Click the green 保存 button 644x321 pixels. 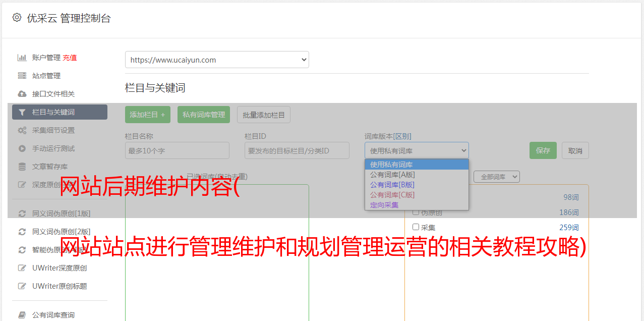point(543,150)
